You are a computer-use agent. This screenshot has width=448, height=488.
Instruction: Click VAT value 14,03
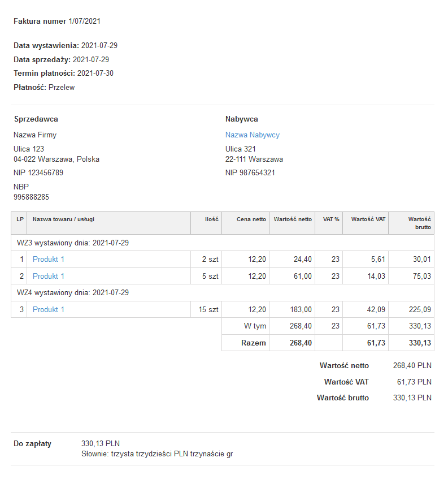click(x=376, y=276)
